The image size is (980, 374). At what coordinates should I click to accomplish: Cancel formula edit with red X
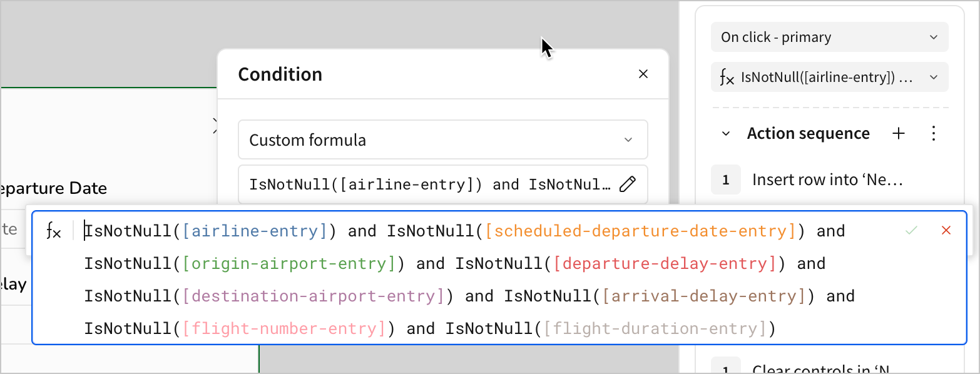946,231
